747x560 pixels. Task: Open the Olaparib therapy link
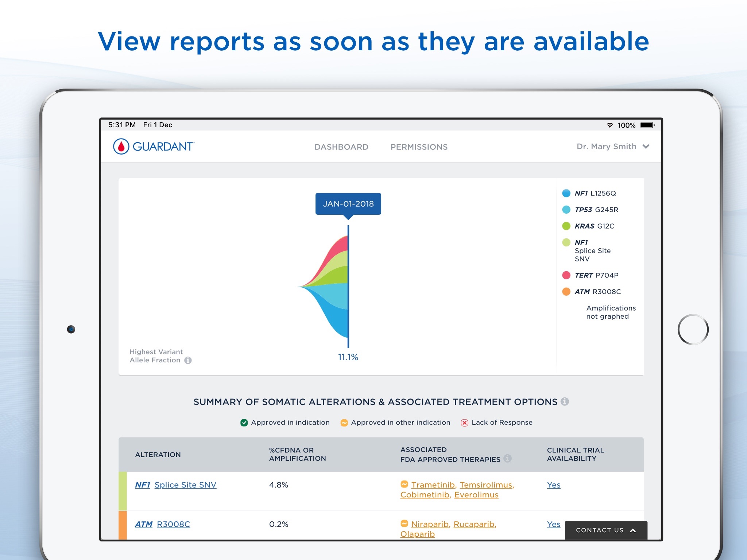click(x=418, y=534)
